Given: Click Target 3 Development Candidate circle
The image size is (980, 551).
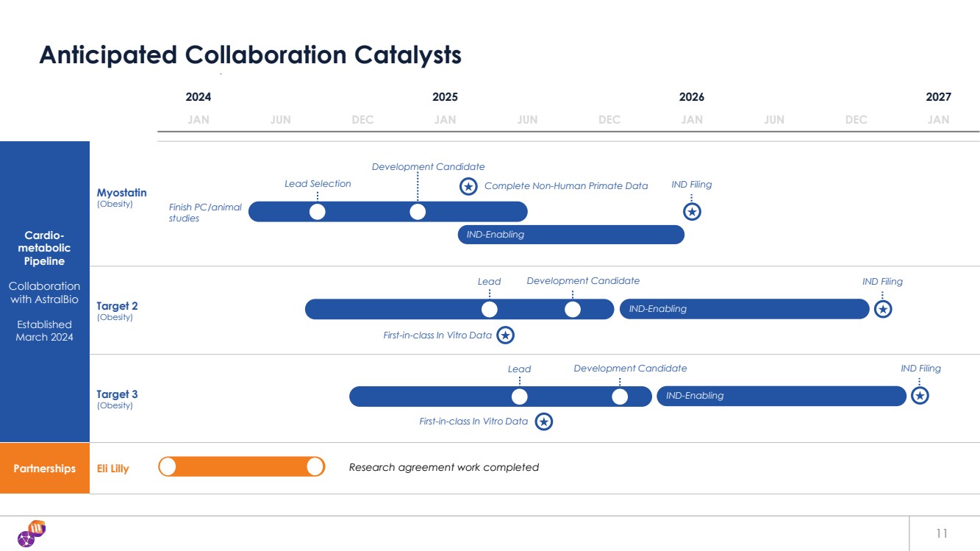Looking at the screenshot, I should point(620,397).
